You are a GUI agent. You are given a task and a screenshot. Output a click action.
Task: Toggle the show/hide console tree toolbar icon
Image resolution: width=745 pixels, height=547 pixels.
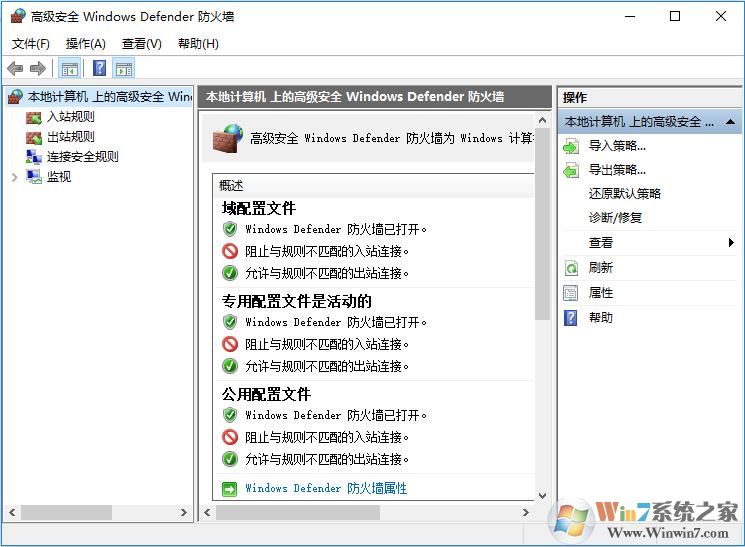click(x=69, y=69)
